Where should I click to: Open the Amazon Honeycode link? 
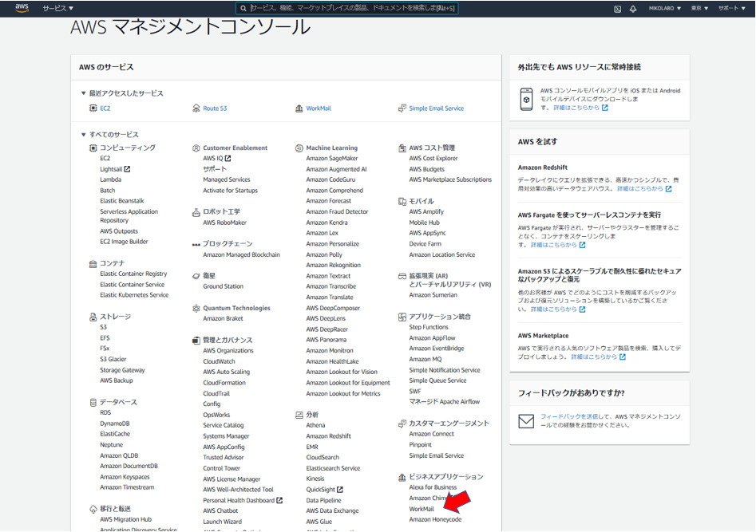coord(435,519)
